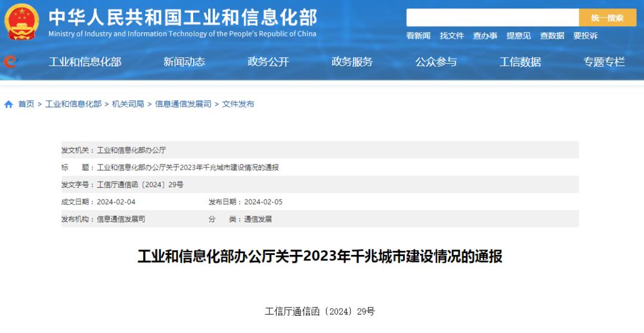
Task: Open the 找文件 quick link
Action: (452, 36)
